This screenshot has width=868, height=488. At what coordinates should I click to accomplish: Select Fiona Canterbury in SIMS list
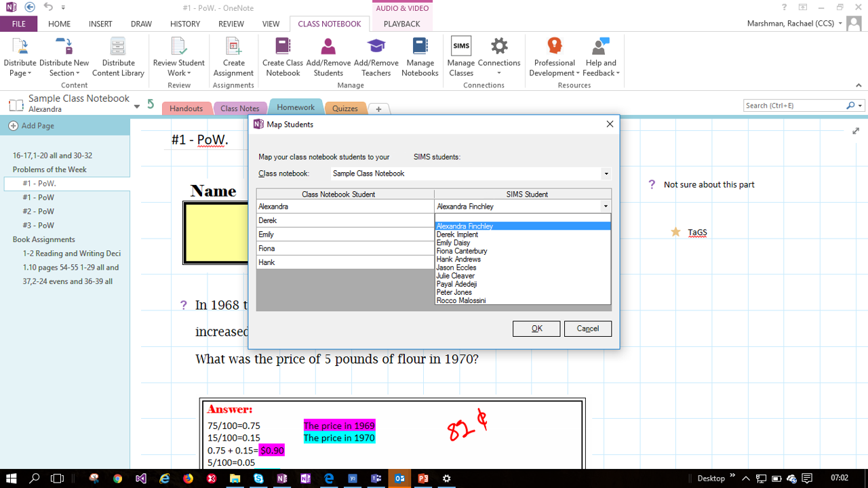pos(523,251)
